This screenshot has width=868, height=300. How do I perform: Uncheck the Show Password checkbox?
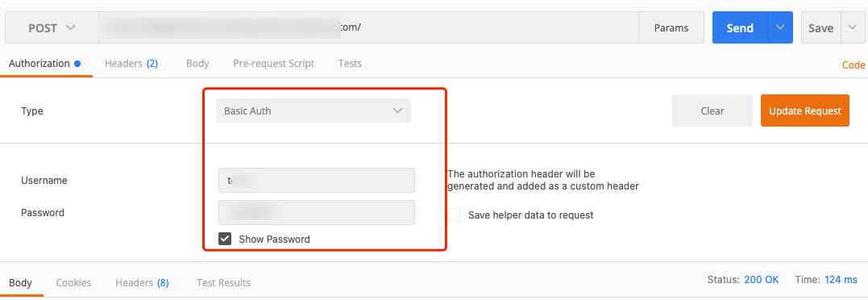(225, 240)
